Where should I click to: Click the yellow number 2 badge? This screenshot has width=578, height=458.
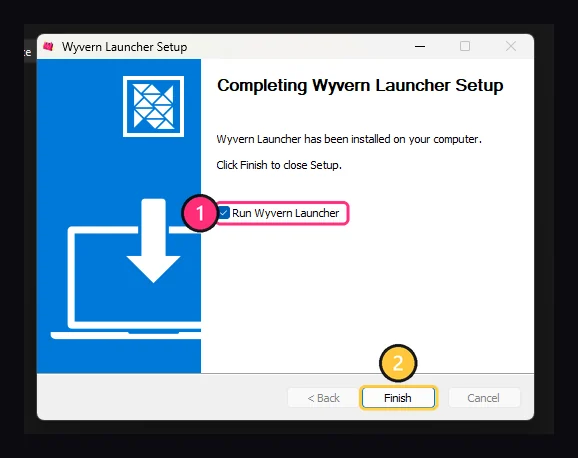click(x=398, y=363)
